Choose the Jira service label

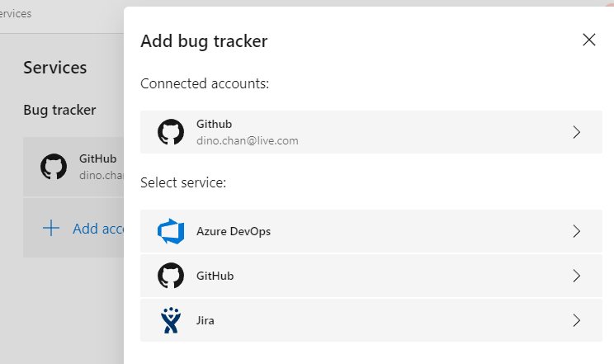(x=205, y=320)
